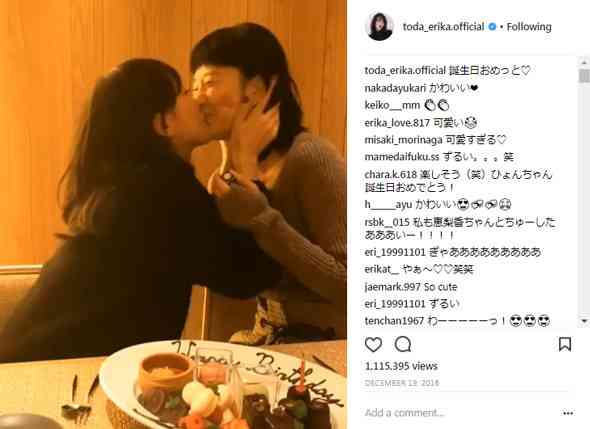Click the comments scrollbar thumb
The image size is (590, 429).
[x=584, y=75]
